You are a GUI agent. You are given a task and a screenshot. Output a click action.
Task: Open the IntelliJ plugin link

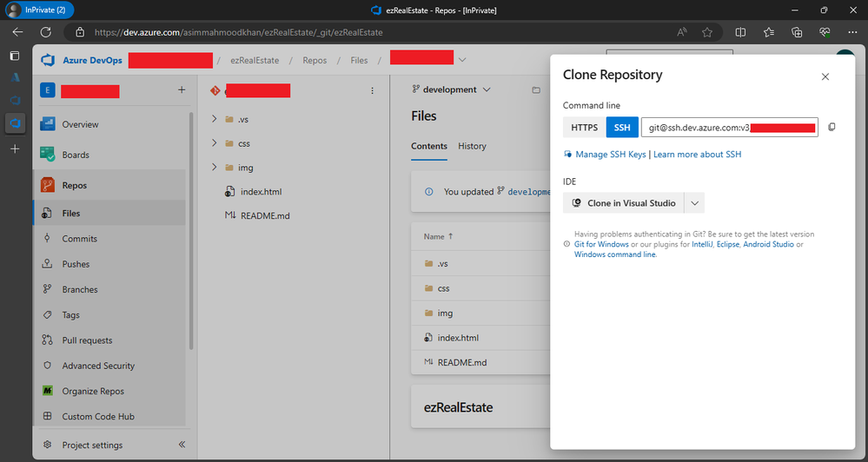tap(702, 244)
